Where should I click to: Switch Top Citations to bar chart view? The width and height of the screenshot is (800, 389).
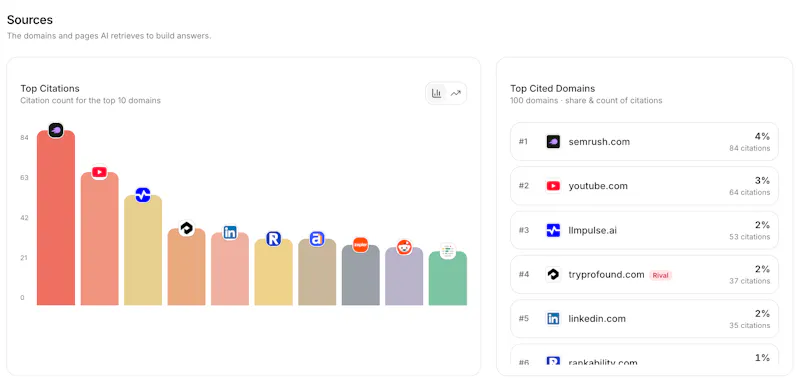(436, 93)
